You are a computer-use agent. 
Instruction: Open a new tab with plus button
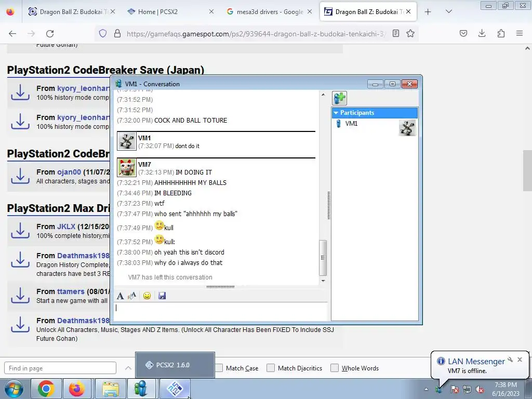pos(428,12)
